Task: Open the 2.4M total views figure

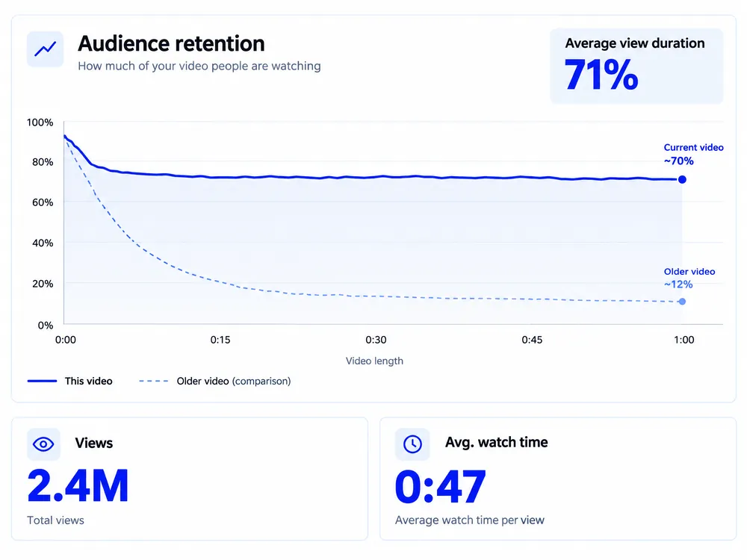Action: (78, 486)
